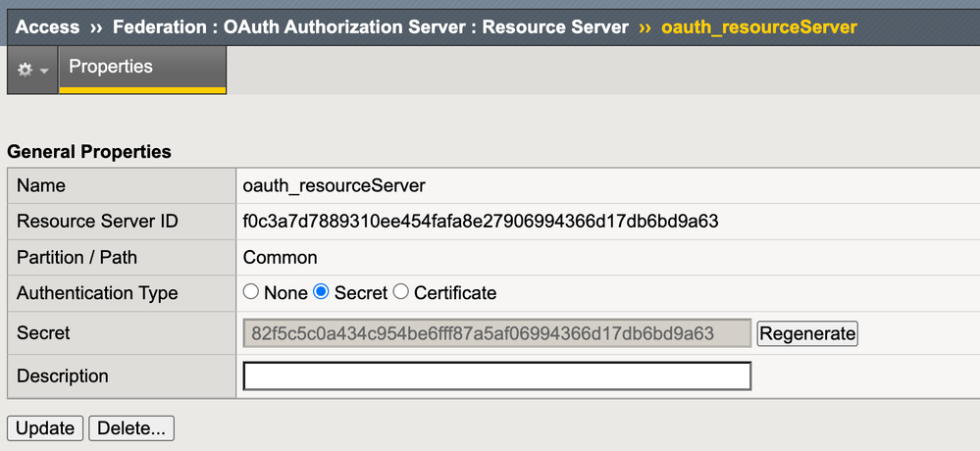
Task: Click the Authentication Type row label
Action: [97, 293]
